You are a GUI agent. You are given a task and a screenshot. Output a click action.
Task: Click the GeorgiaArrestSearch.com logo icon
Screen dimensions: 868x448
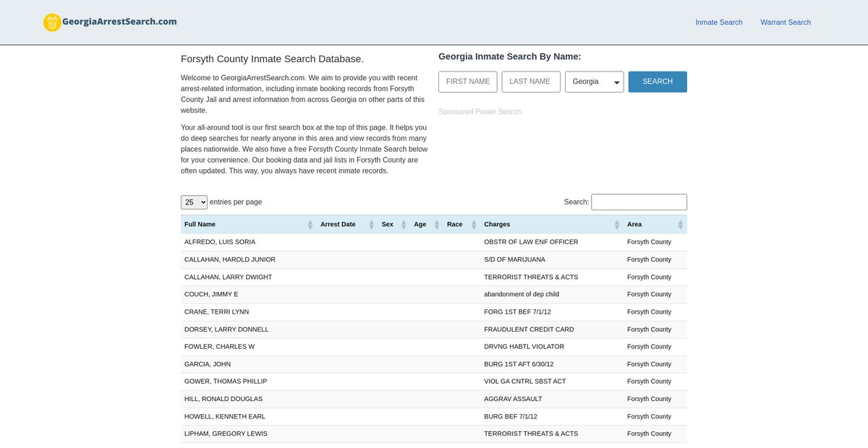tap(52, 22)
